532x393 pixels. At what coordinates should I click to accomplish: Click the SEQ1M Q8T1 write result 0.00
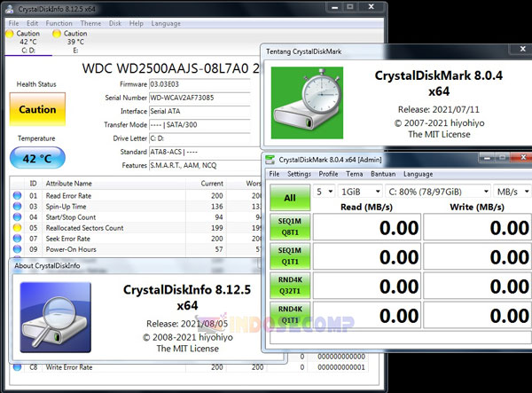477,227
